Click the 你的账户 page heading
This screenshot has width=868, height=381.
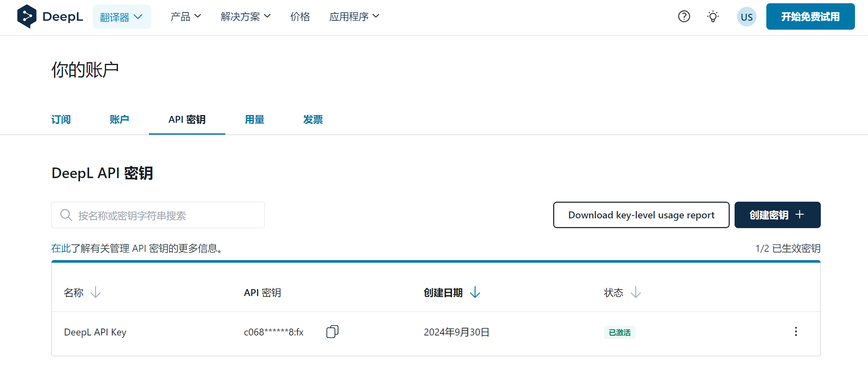coord(85,70)
